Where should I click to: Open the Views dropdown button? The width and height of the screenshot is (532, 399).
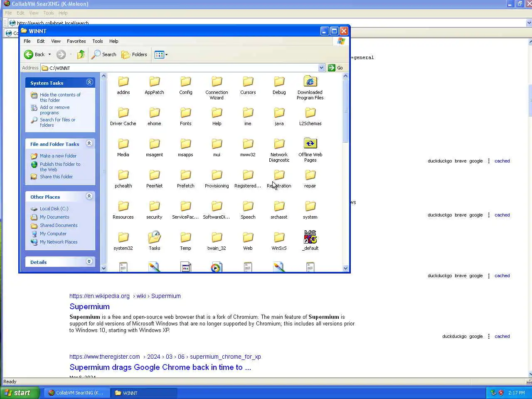click(x=161, y=54)
